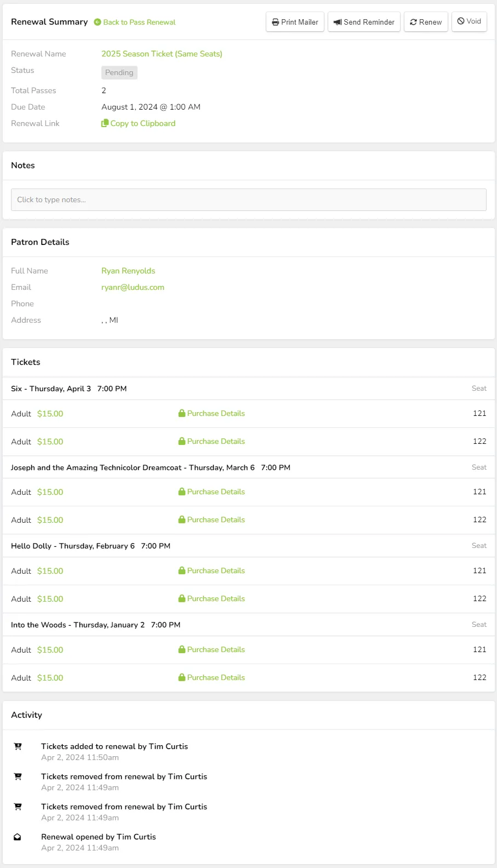This screenshot has height=868, width=497.
Task: Open Purchase Details for Six seat 121
Action: click(x=216, y=414)
